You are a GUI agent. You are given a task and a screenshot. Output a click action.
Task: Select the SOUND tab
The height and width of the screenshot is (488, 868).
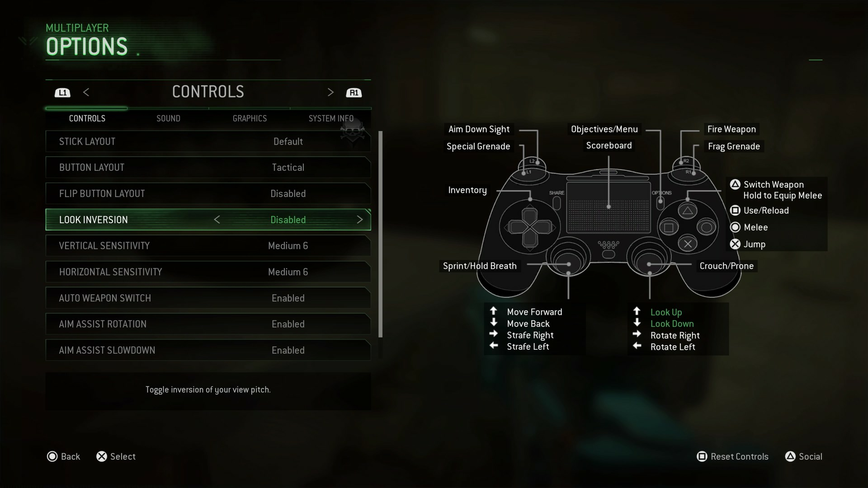(168, 118)
